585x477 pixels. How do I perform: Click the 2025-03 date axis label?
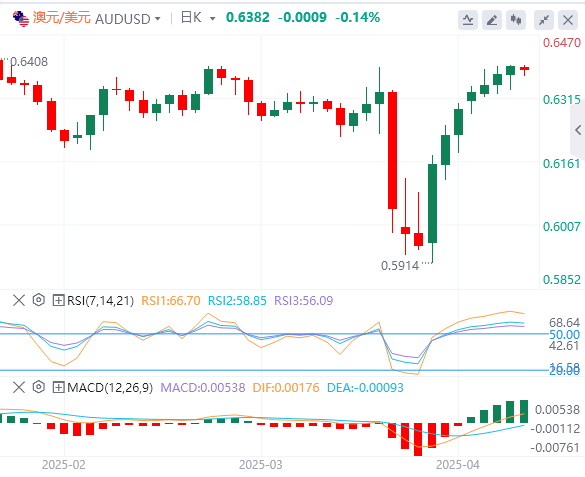pos(261,465)
